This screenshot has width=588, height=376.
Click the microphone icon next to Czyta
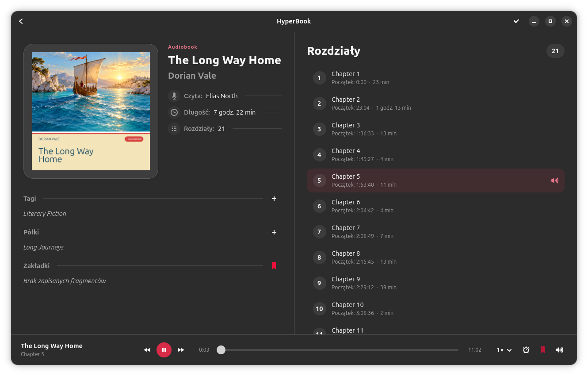pyautogui.click(x=174, y=96)
